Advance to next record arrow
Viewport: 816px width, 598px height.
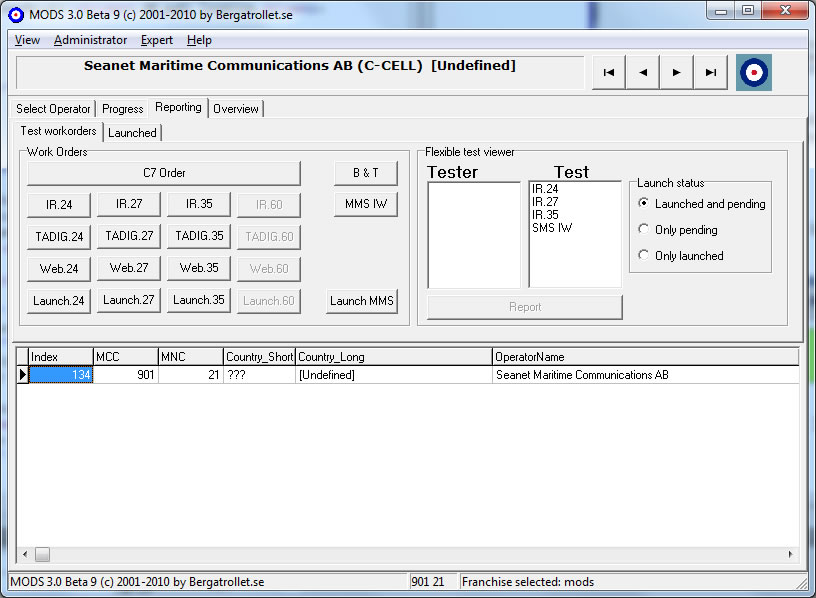tap(677, 73)
